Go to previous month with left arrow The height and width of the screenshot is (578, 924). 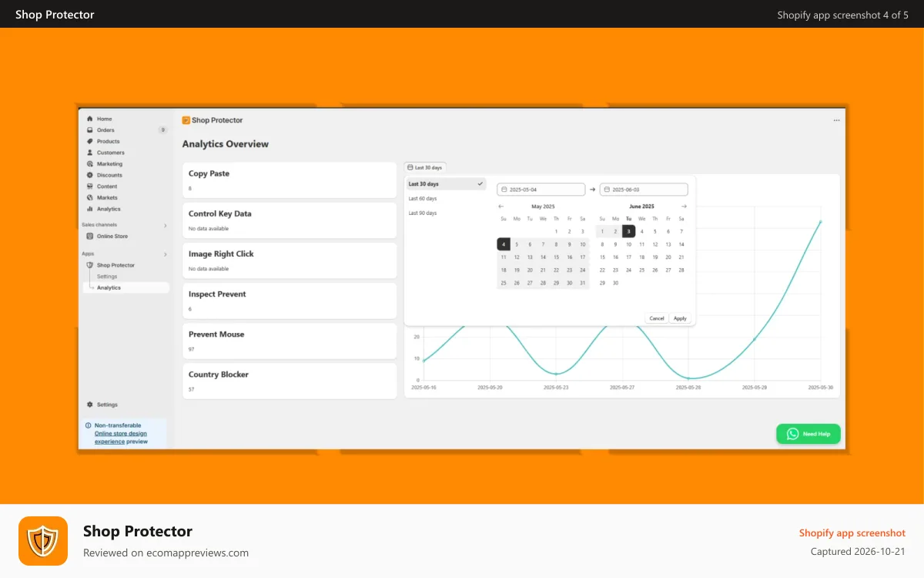tap(501, 207)
